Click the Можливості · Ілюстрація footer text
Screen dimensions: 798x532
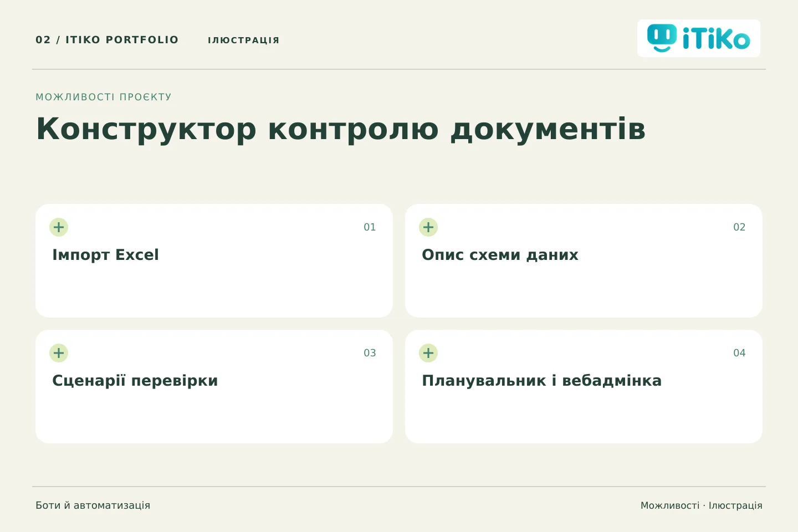701,505
